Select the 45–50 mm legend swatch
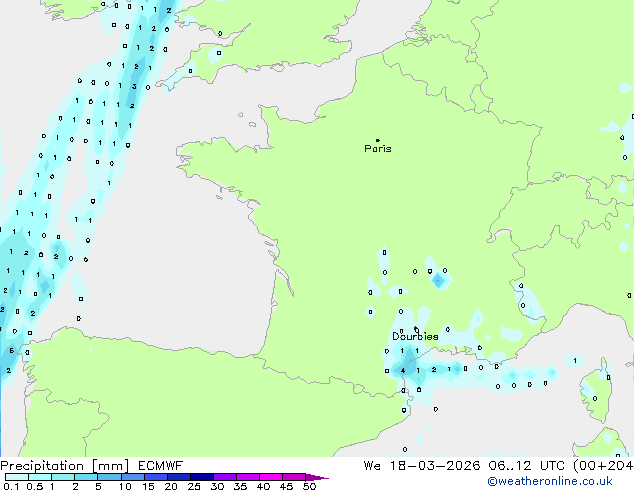The width and height of the screenshot is (634, 490). [x=294, y=477]
